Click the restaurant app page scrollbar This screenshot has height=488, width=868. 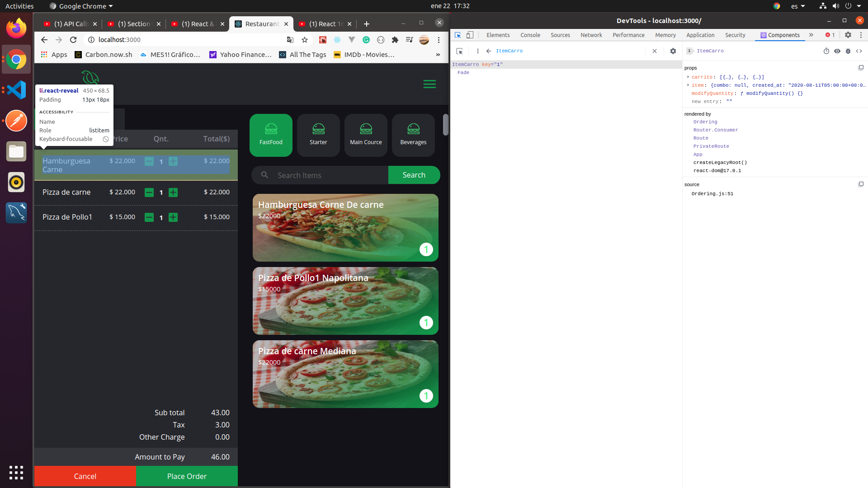[446, 125]
